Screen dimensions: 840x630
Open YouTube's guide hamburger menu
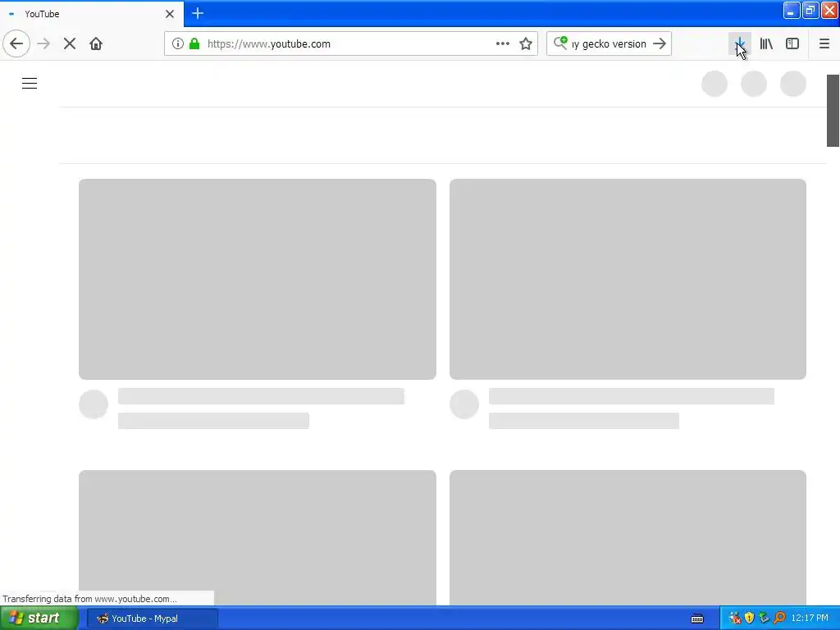(x=30, y=84)
